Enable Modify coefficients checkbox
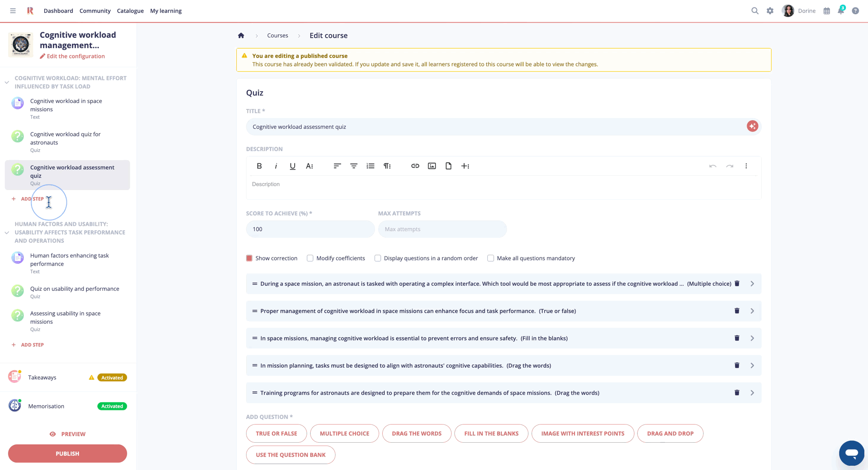 point(310,258)
